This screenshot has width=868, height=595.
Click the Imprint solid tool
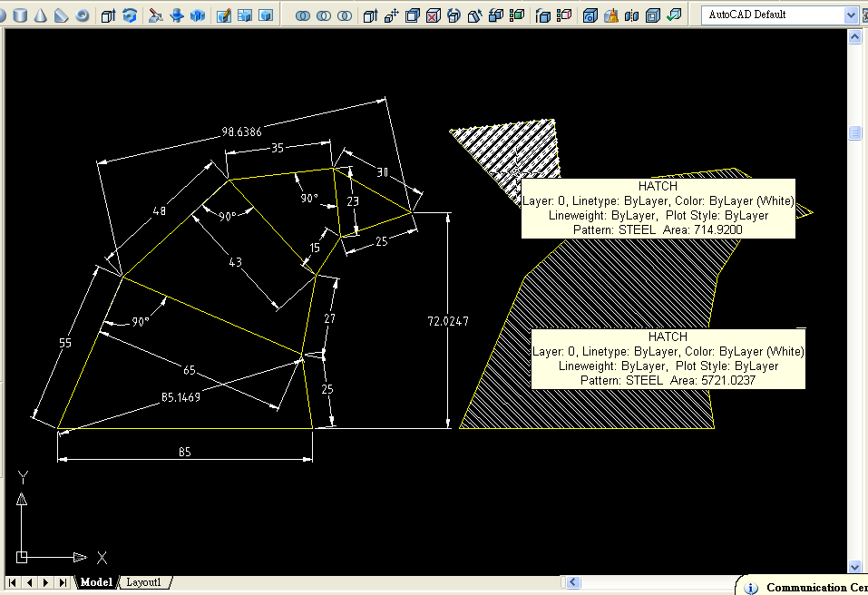click(590, 15)
